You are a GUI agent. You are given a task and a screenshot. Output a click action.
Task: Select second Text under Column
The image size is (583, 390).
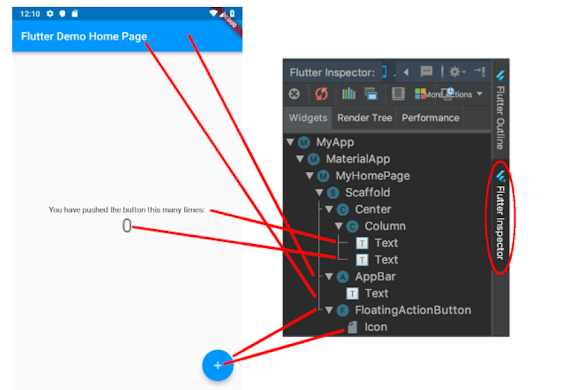tap(386, 260)
